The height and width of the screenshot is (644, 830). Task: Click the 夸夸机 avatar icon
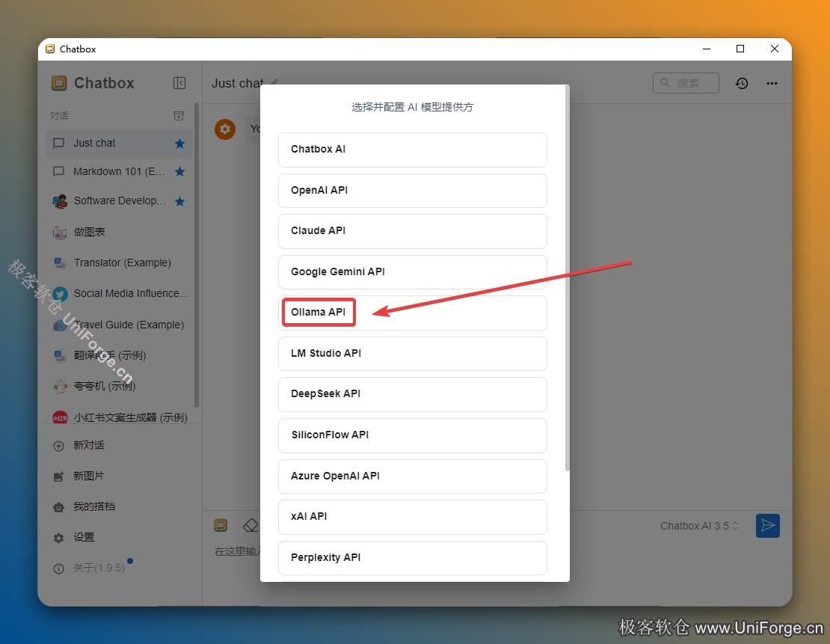click(x=60, y=387)
